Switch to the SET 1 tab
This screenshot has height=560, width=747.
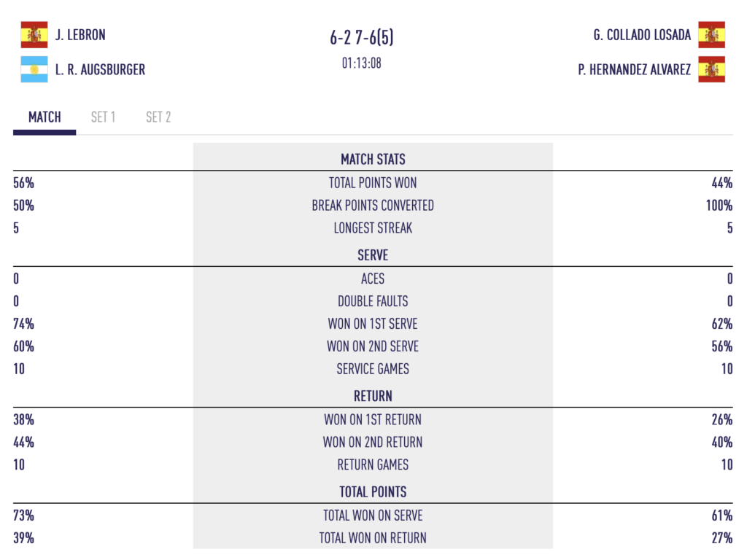point(103,117)
